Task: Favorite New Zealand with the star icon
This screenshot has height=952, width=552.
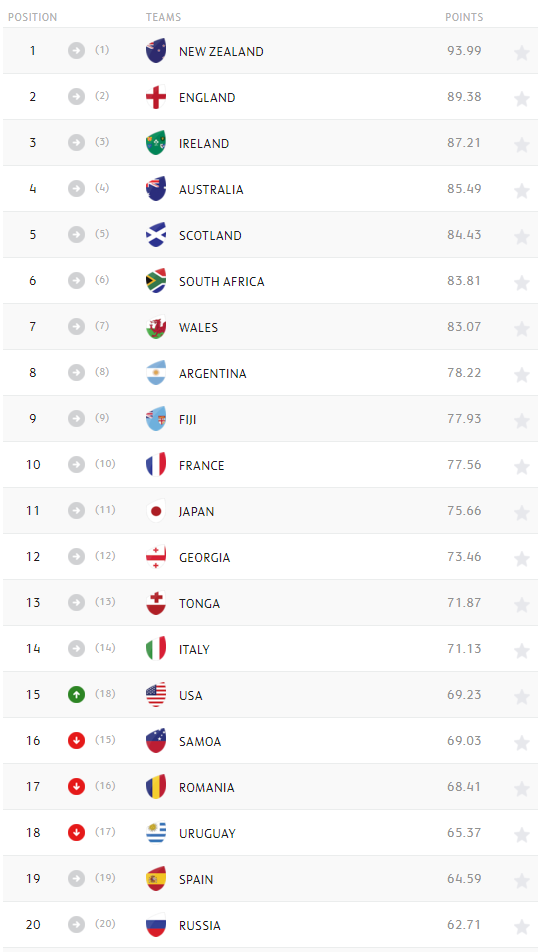Action: (522, 53)
